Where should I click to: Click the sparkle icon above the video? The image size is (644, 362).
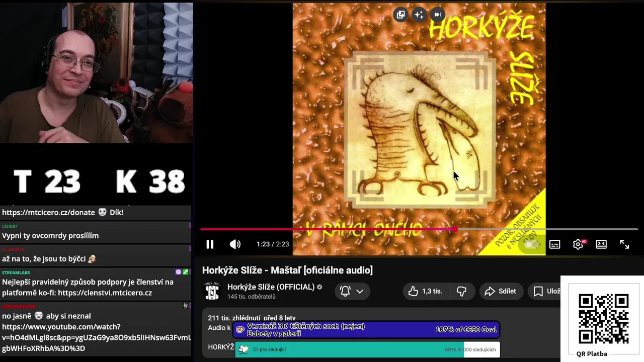tap(419, 15)
